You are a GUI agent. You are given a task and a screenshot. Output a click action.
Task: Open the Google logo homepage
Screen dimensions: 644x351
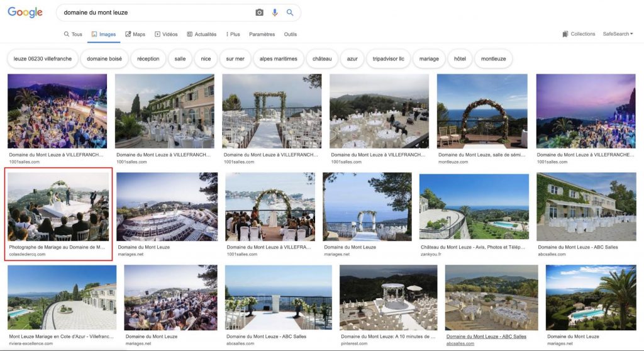(x=25, y=13)
